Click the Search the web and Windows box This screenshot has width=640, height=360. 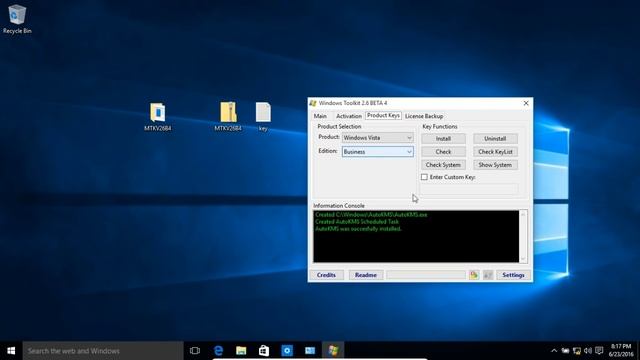pyautogui.click(x=103, y=351)
